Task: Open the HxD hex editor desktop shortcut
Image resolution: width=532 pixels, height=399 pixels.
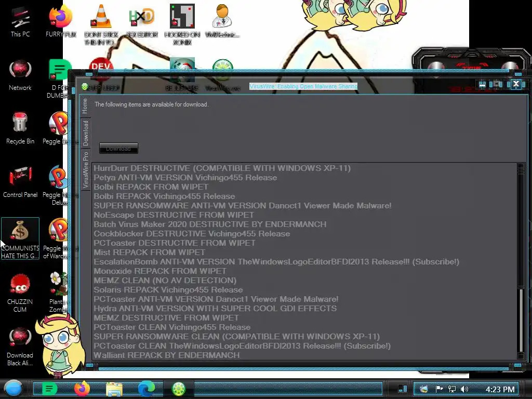Action: 142,21
